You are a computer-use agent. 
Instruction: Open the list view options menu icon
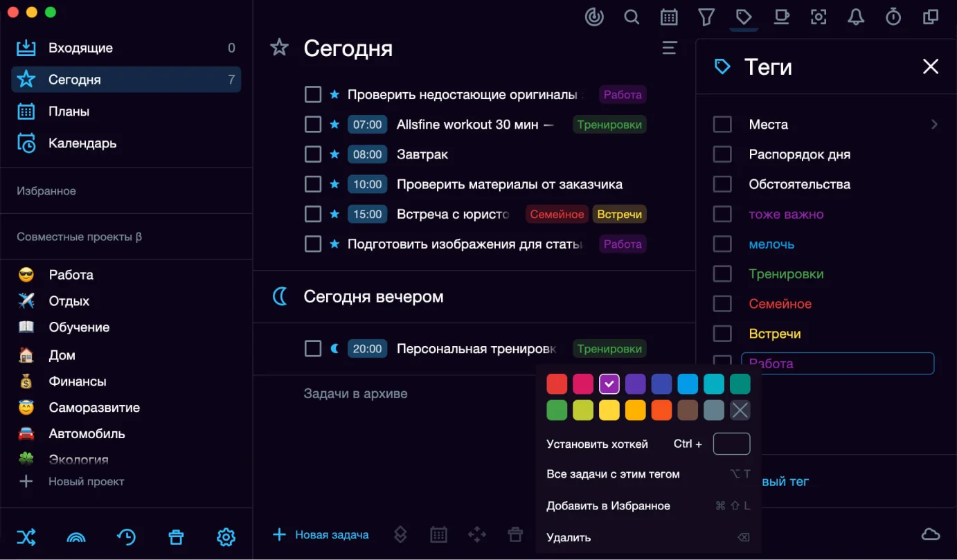pos(669,48)
